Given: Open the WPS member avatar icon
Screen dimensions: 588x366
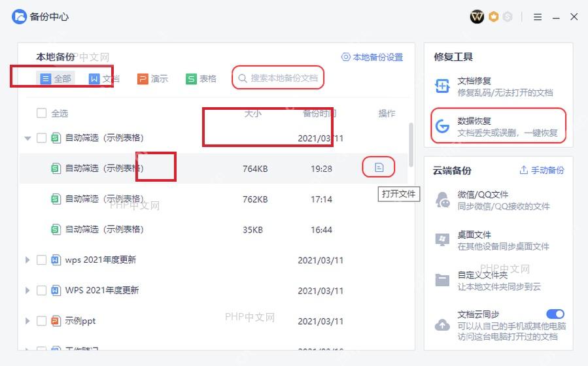Looking at the screenshot, I should 477,16.
